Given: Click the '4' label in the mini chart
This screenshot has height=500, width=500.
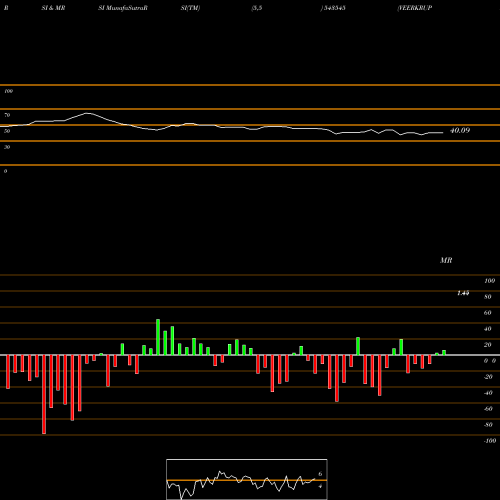Looking at the screenshot, I should (x=320, y=486).
